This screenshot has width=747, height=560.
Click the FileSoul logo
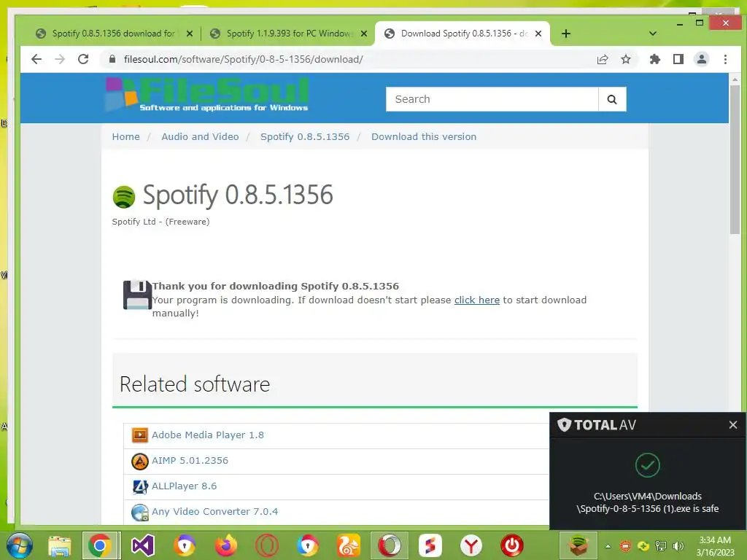click(x=206, y=95)
